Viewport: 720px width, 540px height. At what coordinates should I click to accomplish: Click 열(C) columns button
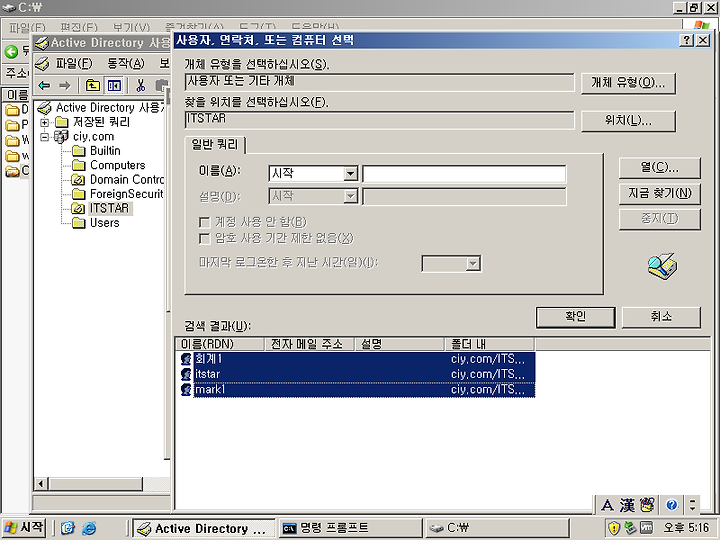click(x=659, y=168)
